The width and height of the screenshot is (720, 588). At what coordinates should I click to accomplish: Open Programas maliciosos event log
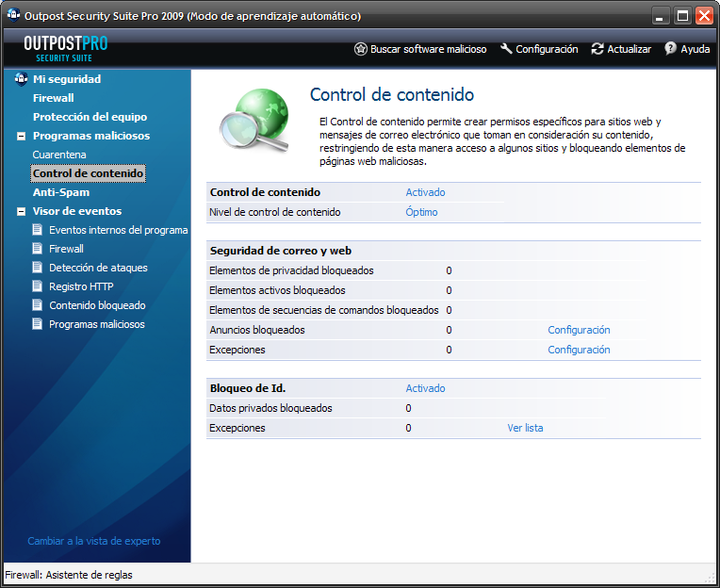pos(97,323)
